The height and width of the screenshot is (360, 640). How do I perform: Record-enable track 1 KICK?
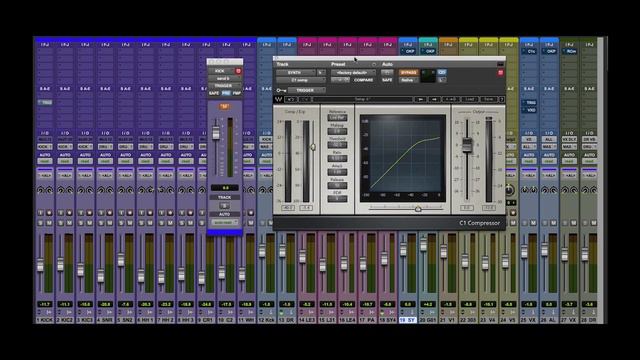(49, 213)
